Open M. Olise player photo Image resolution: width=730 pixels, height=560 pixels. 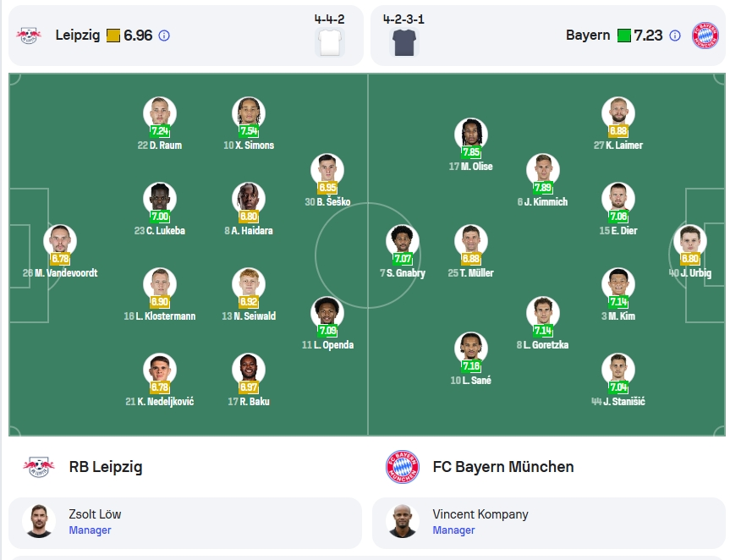pyautogui.click(x=471, y=135)
